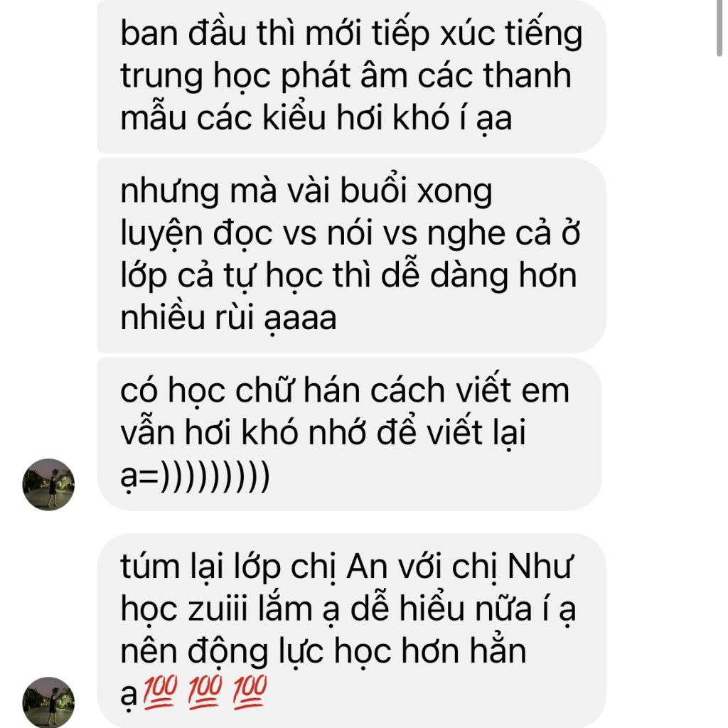Select the "nhưng mà vài buổi xong" message bubble
This screenshot has width=728, height=728.
[x=351, y=255]
